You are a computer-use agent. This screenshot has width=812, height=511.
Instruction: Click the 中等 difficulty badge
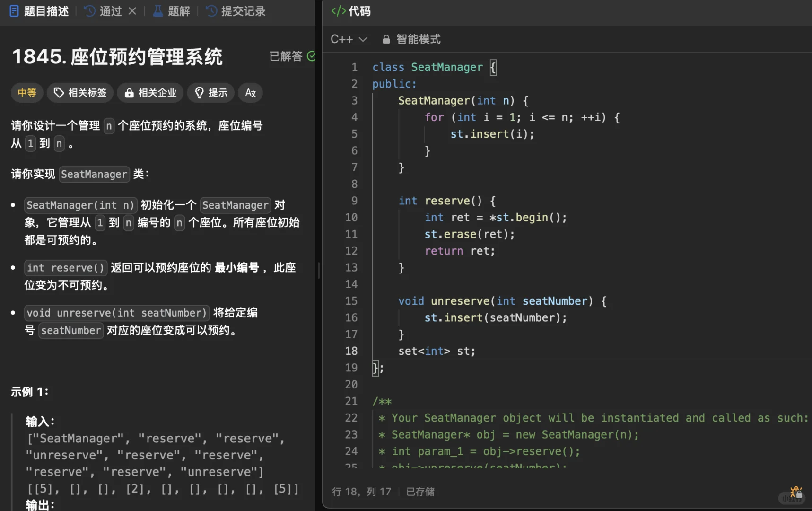27,93
